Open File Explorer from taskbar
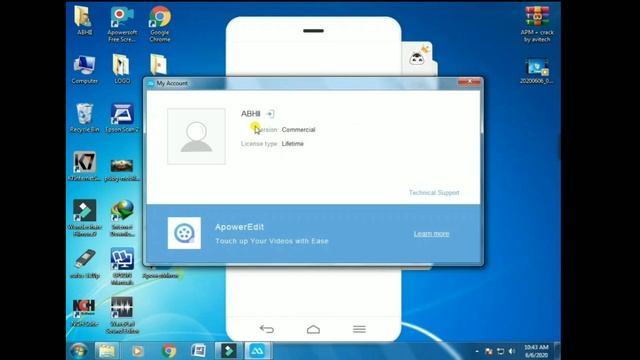640x360 pixels. coord(107,351)
